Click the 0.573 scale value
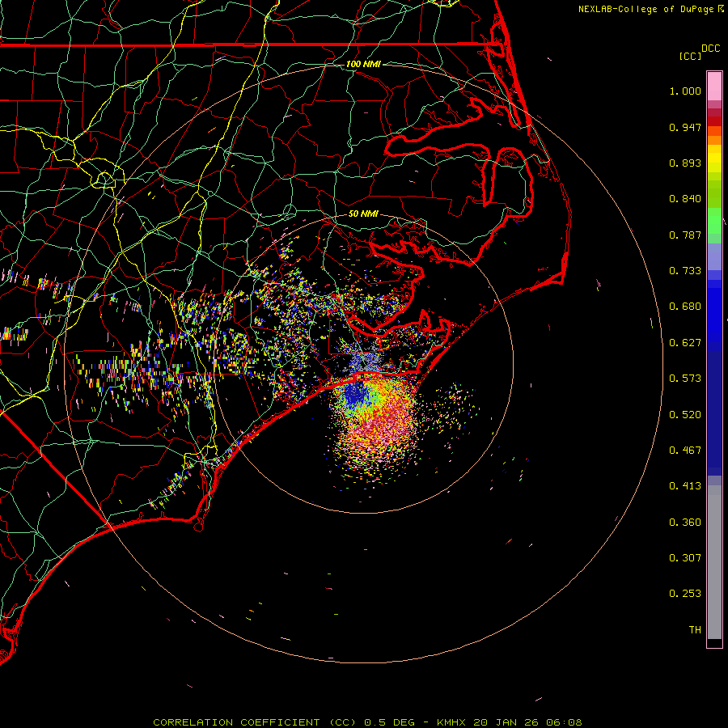Image resolution: width=728 pixels, height=728 pixels. 685,379
